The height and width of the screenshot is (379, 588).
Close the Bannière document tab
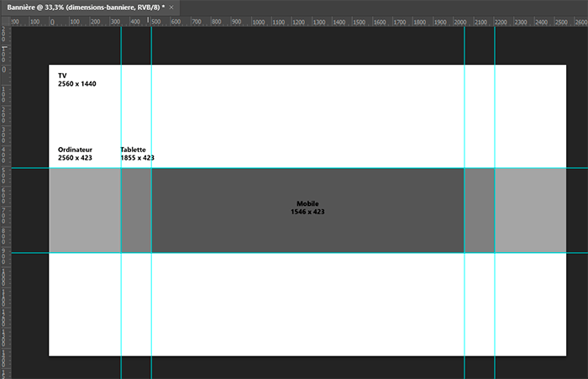(x=172, y=6)
